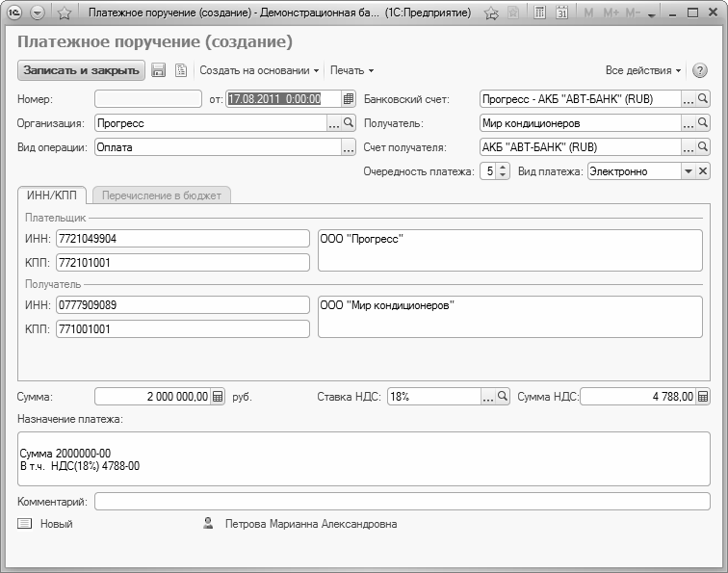Click ООО "Мир кондиционеров" name text box
This screenshot has width=728, height=573.
point(509,317)
